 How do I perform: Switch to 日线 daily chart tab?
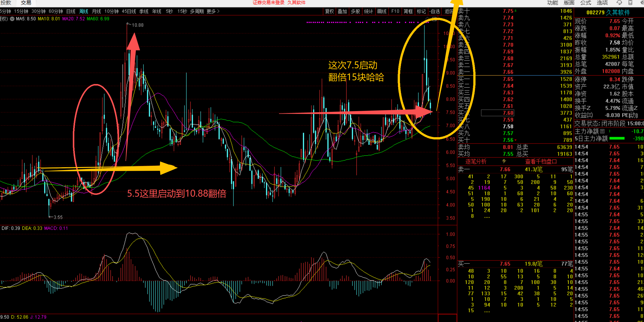coord(71,11)
